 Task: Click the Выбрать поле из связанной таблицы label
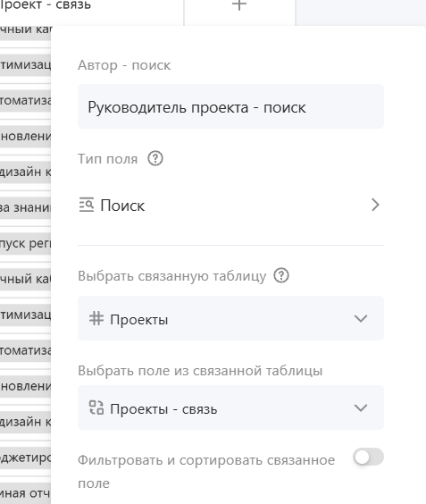coord(200,371)
